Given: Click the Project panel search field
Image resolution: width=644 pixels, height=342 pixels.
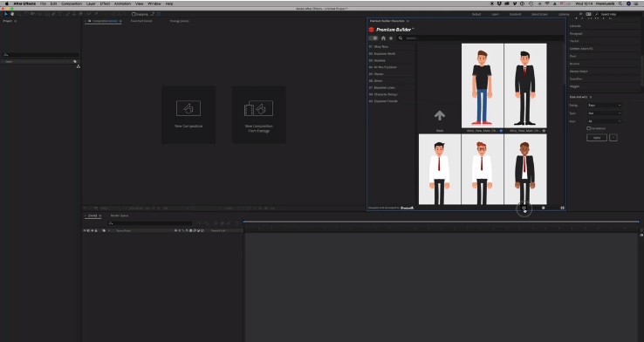Looking at the screenshot, I should click(40, 55).
